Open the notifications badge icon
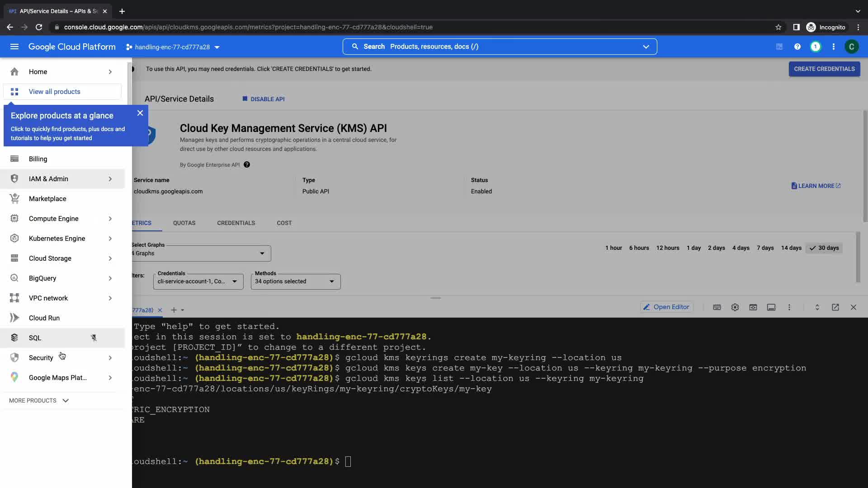The height and width of the screenshot is (488, 868). click(x=815, y=47)
